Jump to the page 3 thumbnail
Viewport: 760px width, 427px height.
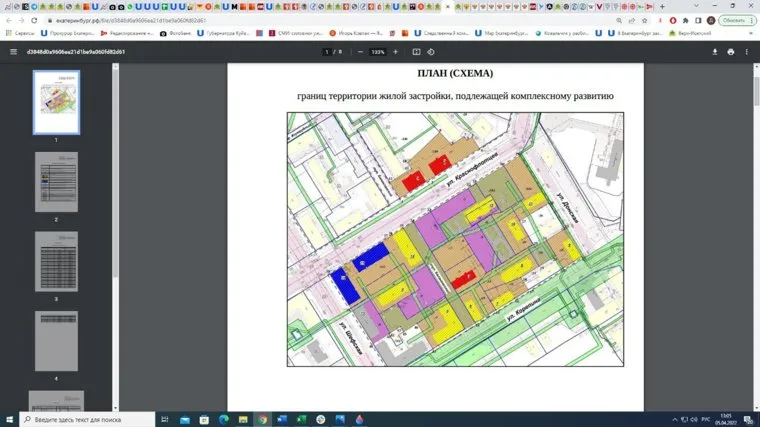tap(56, 261)
